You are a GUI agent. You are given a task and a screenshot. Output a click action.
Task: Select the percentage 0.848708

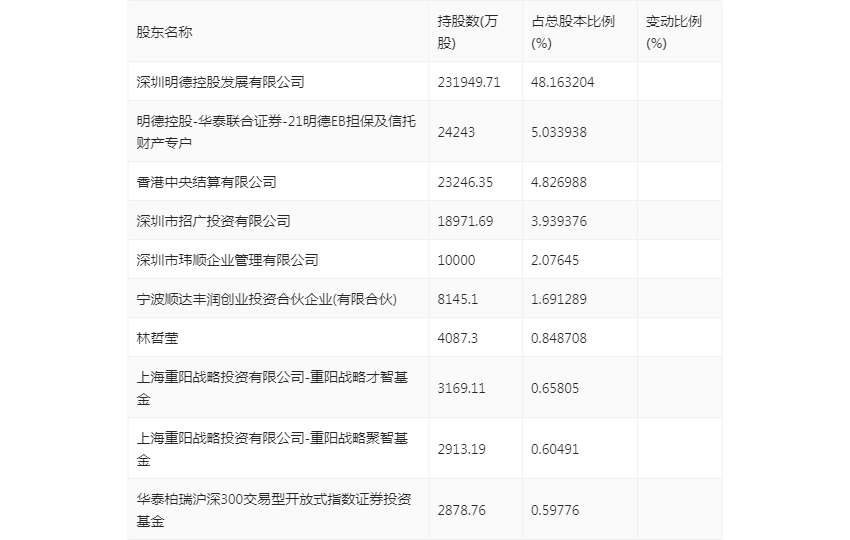click(559, 338)
